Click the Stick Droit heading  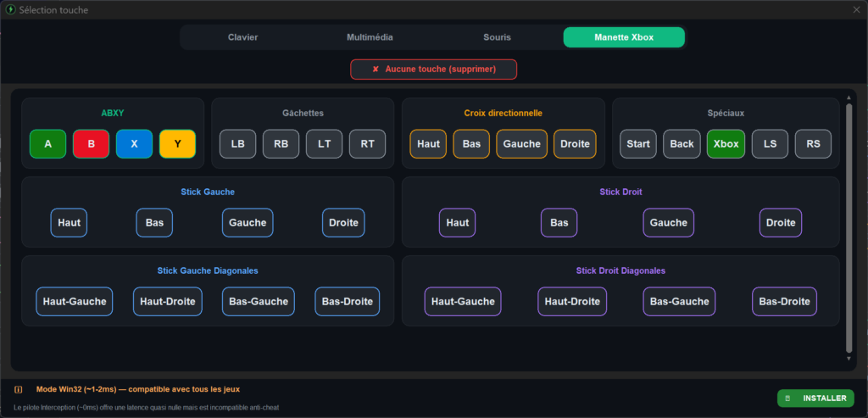click(620, 192)
